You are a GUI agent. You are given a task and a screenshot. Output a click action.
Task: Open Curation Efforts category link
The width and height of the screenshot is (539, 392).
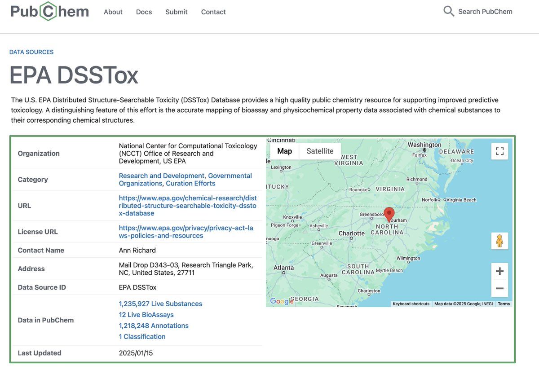point(190,183)
